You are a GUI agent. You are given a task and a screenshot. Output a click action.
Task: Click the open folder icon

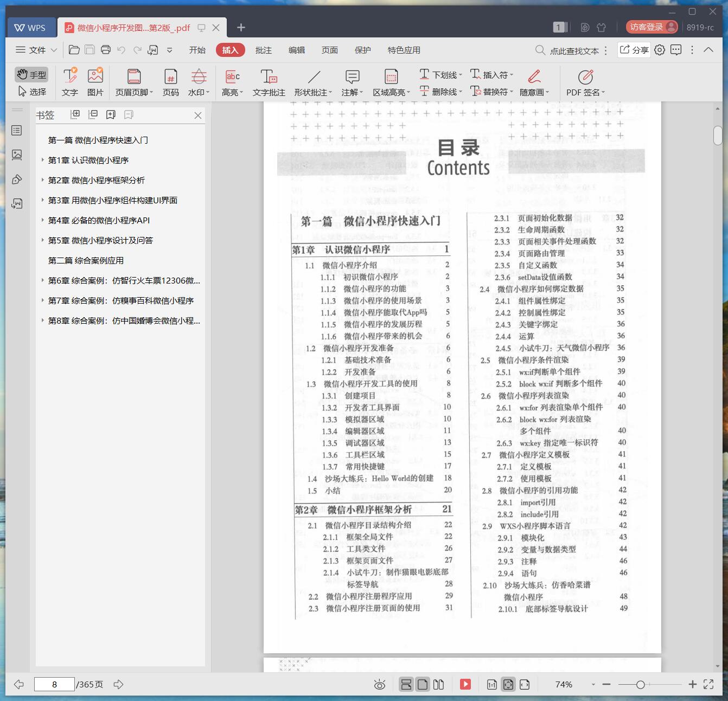(x=74, y=50)
